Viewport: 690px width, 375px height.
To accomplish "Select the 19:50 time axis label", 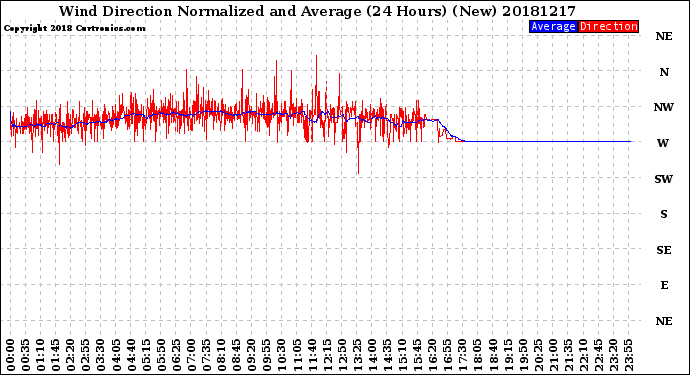I will [x=523, y=355].
